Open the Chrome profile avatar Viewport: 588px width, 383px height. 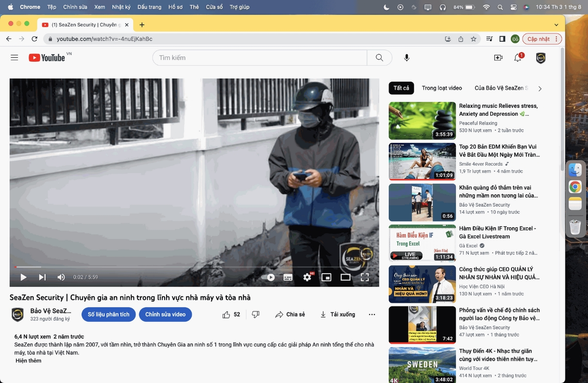pos(515,39)
